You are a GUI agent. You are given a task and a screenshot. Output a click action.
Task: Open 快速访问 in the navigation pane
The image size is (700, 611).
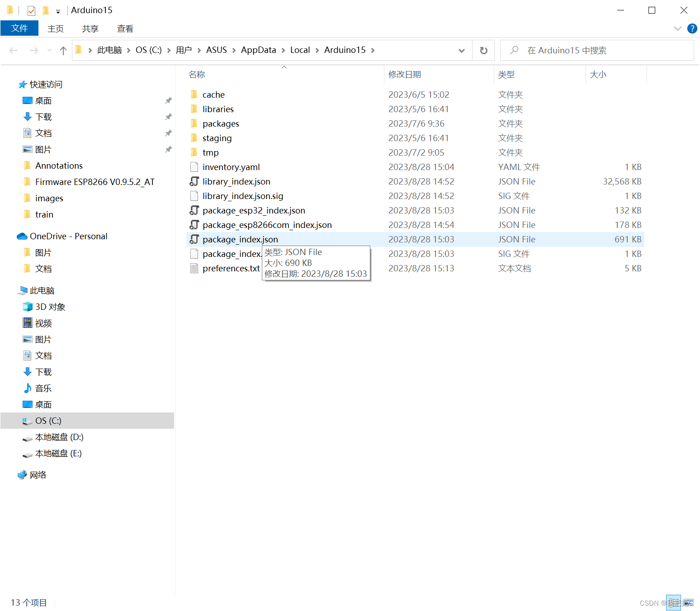click(x=46, y=85)
